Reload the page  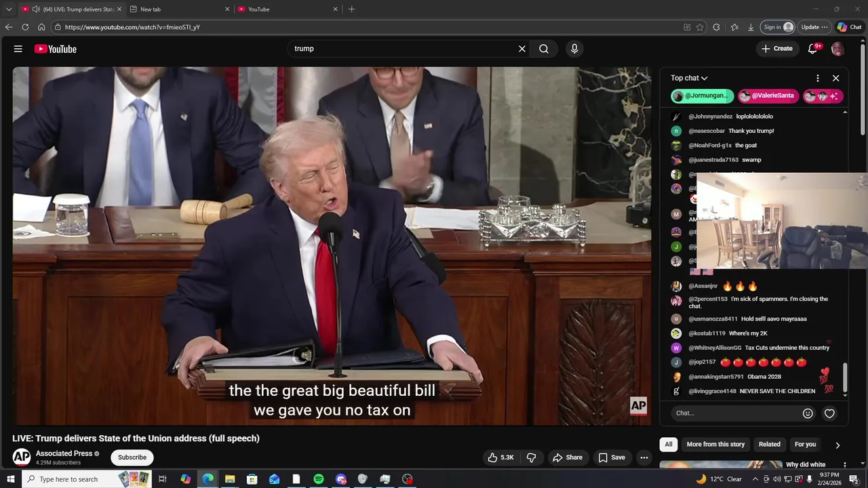(x=25, y=27)
